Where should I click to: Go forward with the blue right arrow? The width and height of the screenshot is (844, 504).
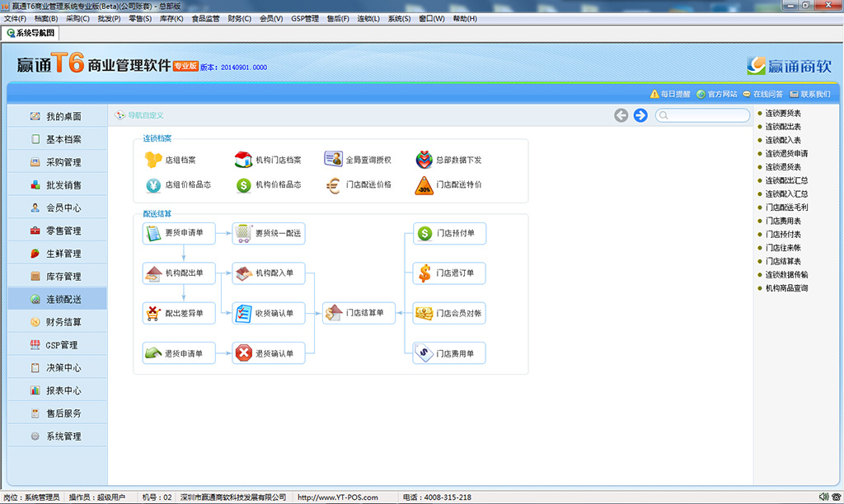pos(640,115)
